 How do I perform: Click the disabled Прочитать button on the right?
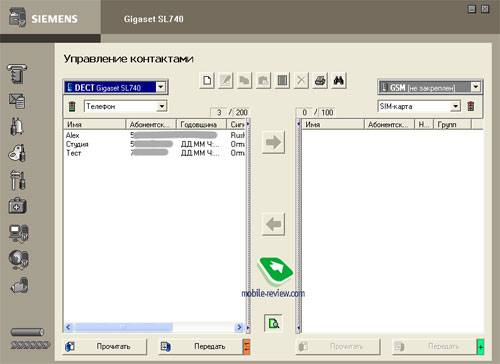(x=338, y=347)
